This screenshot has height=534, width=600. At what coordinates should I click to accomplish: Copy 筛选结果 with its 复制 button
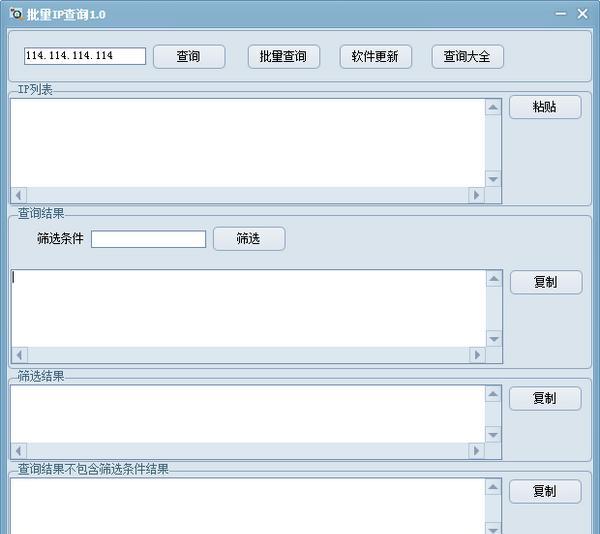pyautogui.click(x=545, y=399)
